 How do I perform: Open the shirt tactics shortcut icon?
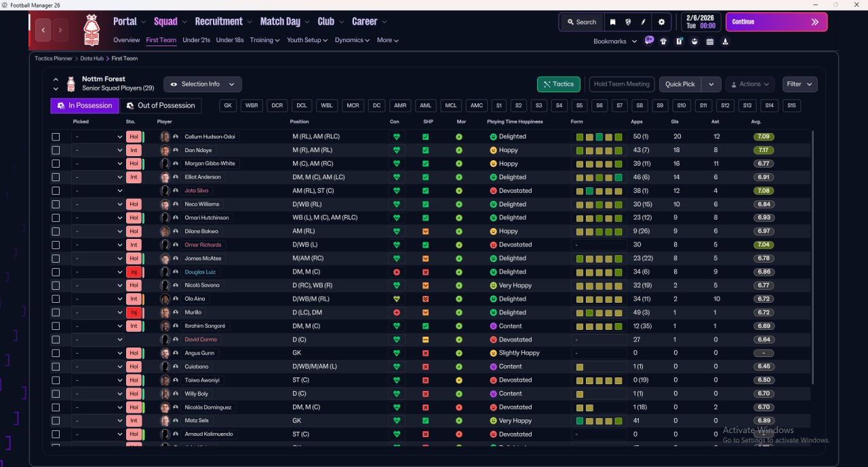[x=663, y=41]
